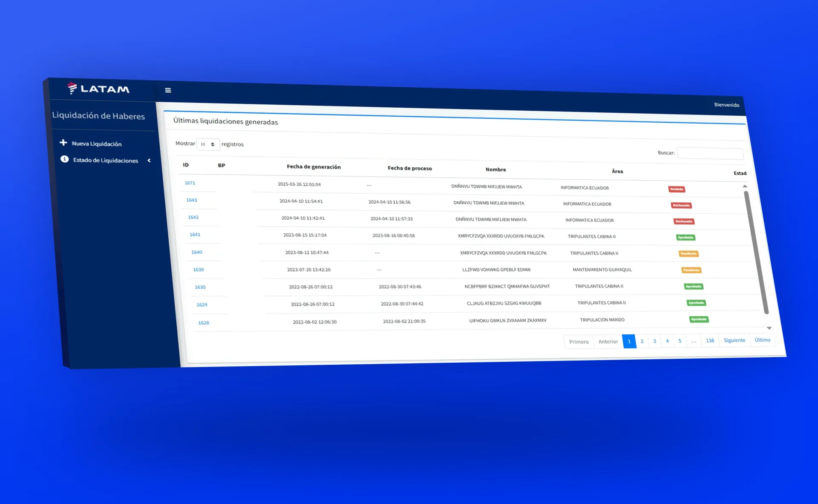Click the green Aprobada badge for row 1641

[686, 238]
